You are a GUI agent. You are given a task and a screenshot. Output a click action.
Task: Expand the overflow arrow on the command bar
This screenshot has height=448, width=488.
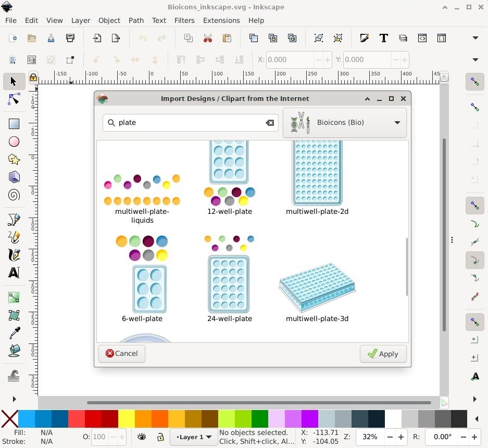pos(476,38)
